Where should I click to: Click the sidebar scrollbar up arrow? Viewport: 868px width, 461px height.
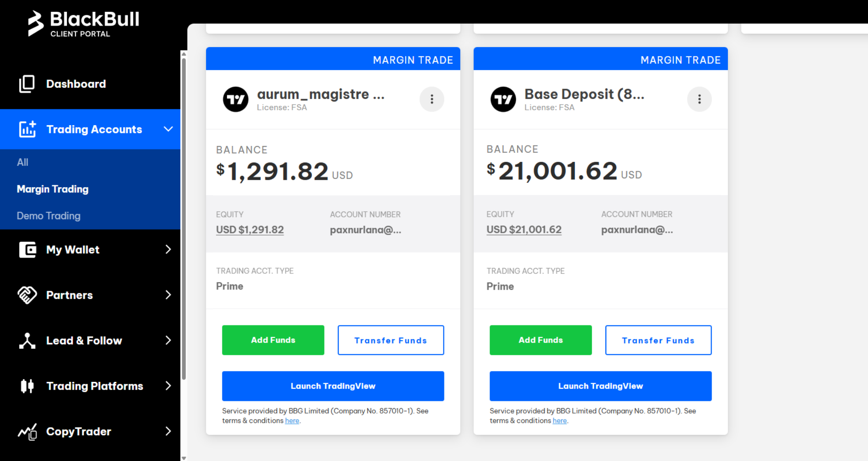click(x=184, y=54)
